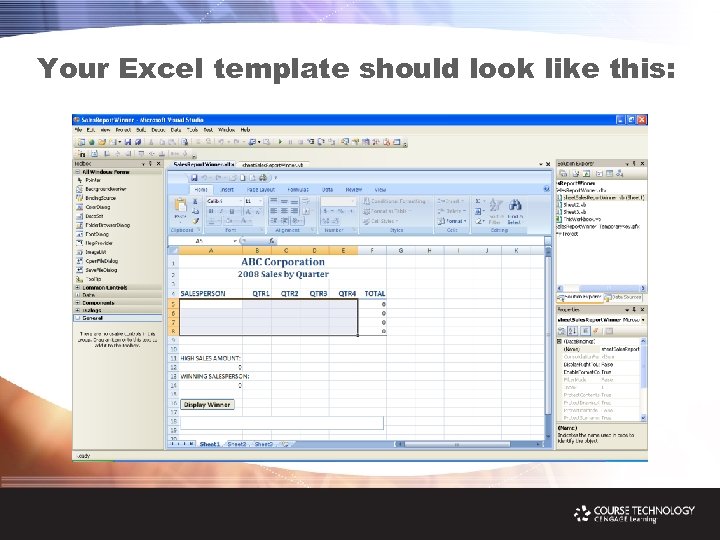
Task: Open the Visual Studio Help menu
Action: 245,130
